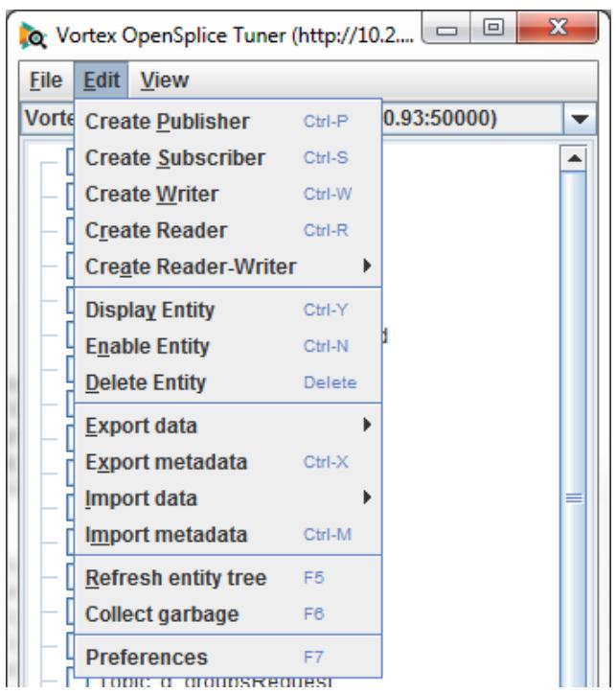
Task: Open Preferences from the Edit menu
Action: point(228,658)
